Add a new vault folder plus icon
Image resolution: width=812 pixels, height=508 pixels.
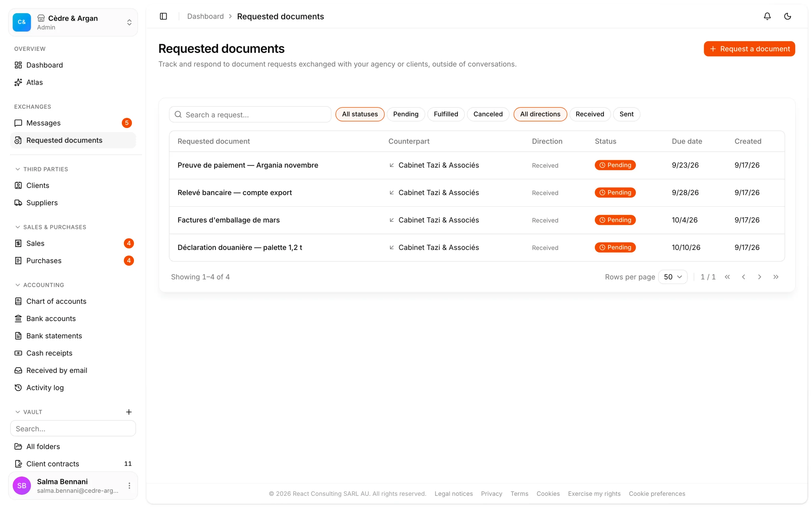tap(129, 412)
